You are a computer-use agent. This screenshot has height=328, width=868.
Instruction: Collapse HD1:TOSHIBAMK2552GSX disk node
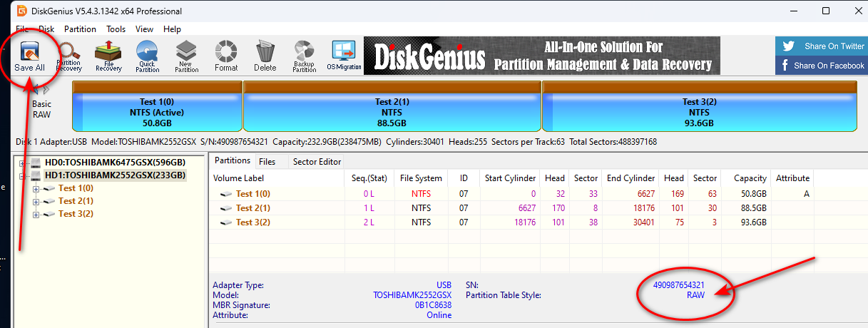(23, 175)
